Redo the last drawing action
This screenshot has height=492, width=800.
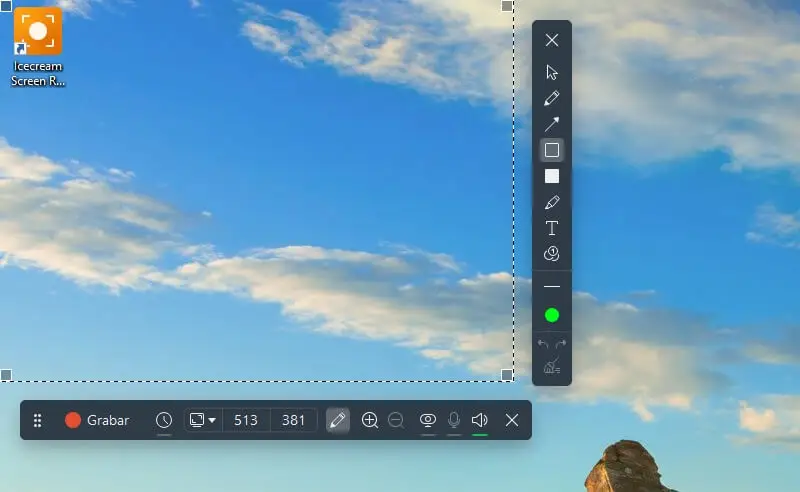click(x=561, y=345)
